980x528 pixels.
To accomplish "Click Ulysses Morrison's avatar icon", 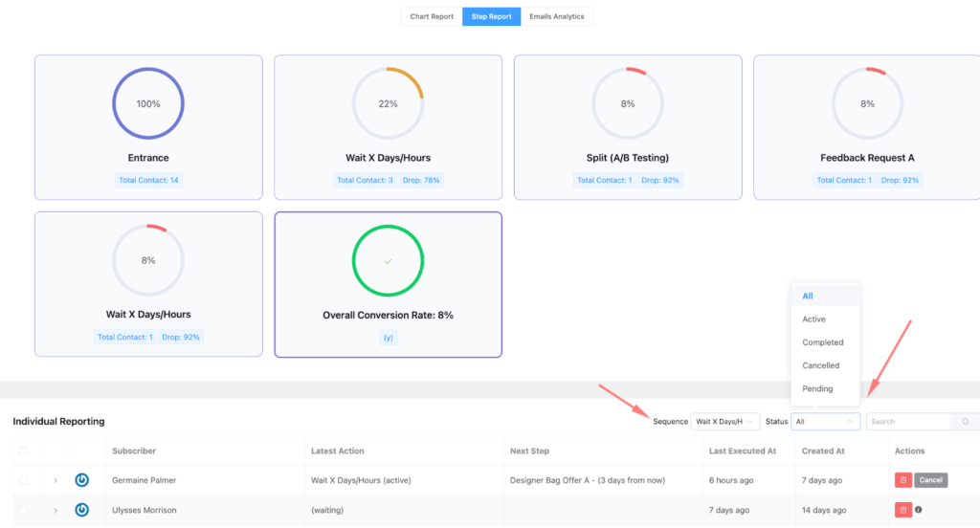I will (82, 510).
